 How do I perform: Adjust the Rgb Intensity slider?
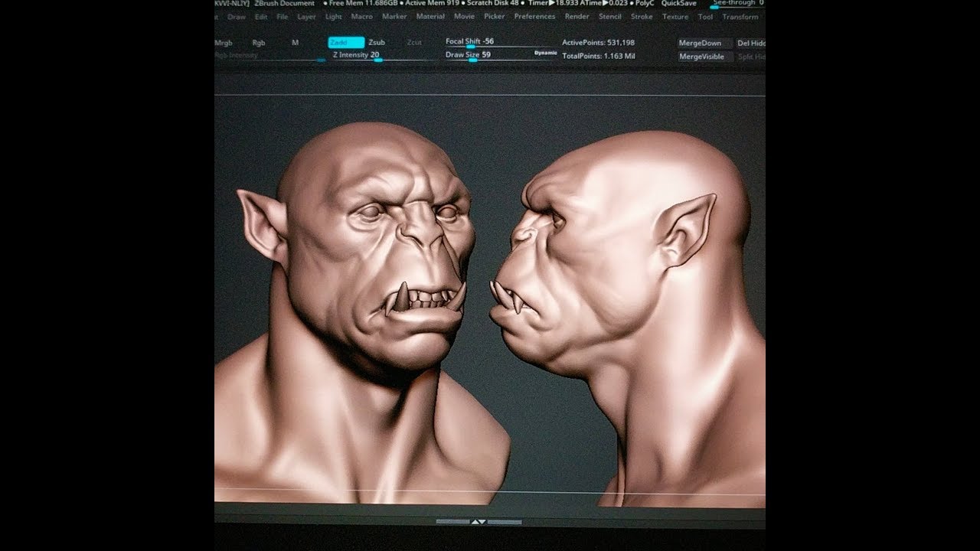(269, 56)
